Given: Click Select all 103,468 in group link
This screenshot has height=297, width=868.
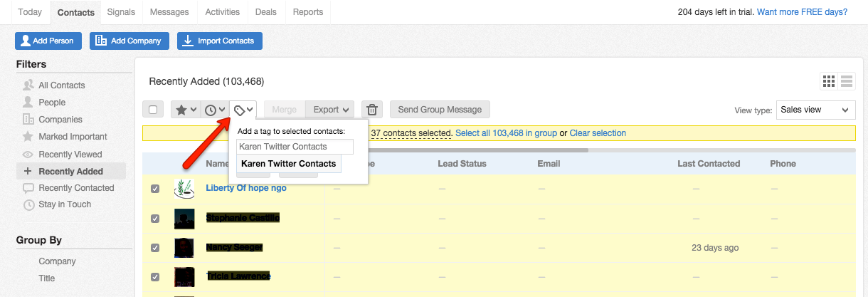Looking at the screenshot, I should pos(506,133).
